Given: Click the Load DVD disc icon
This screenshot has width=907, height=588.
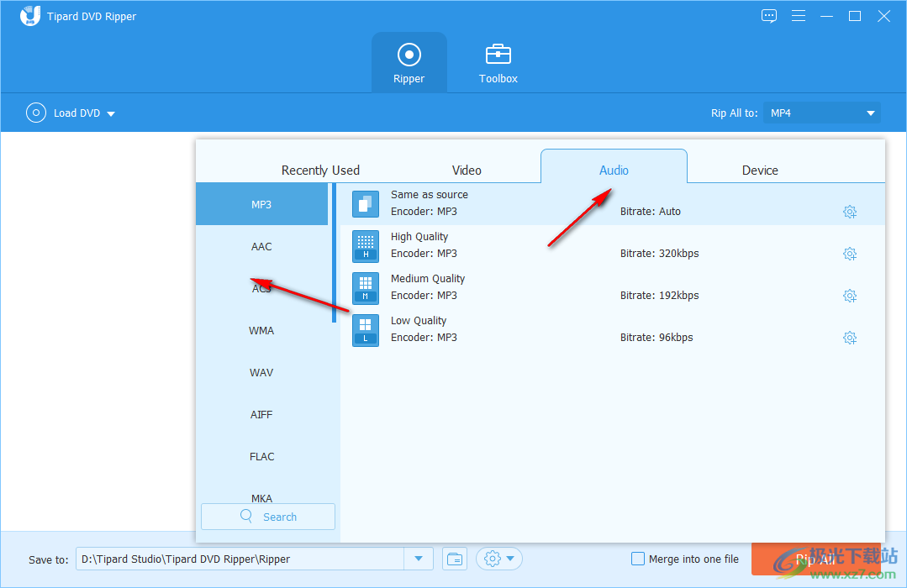Looking at the screenshot, I should [x=35, y=113].
